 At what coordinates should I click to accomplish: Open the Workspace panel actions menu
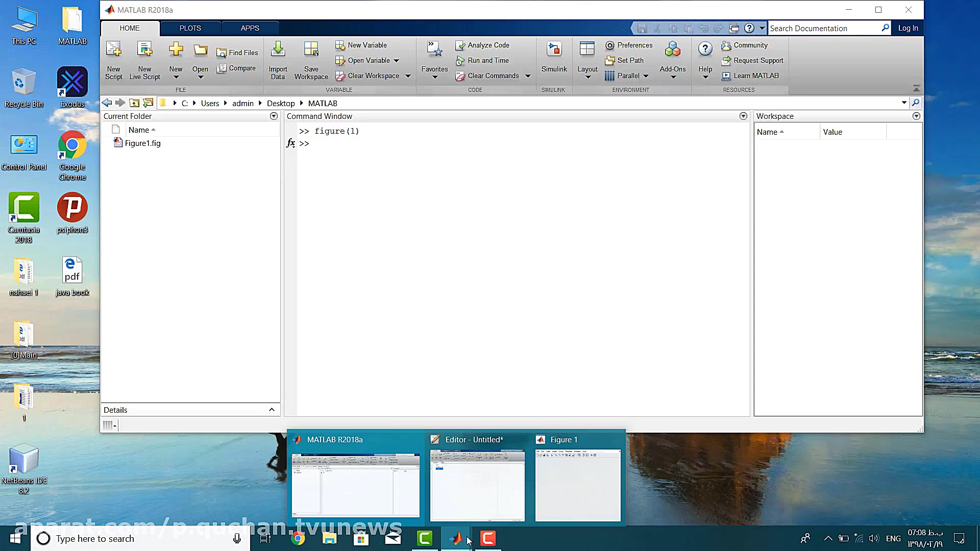point(916,116)
